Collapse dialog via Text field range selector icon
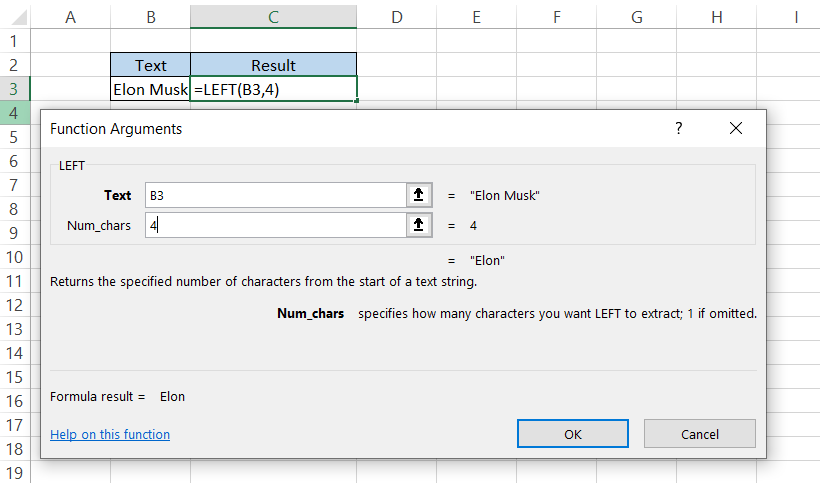The image size is (820, 483). pyautogui.click(x=417, y=195)
